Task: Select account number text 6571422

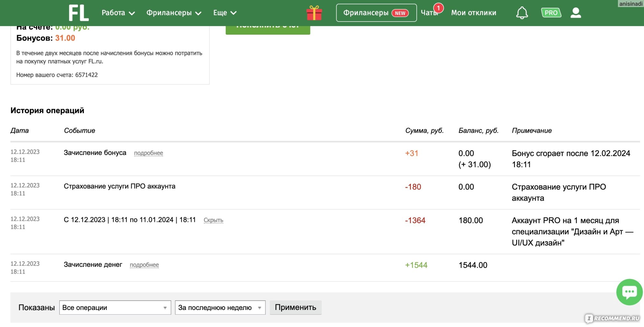Action: pos(86,75)
